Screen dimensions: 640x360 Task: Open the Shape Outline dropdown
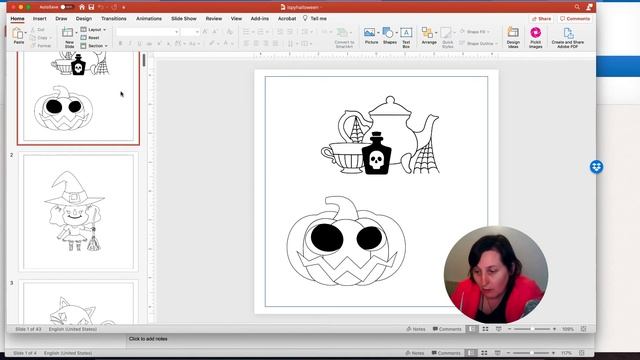tap(478, 43)
